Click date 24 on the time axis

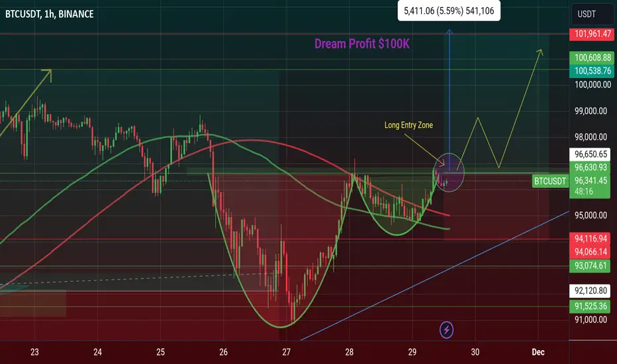[97, 352]
